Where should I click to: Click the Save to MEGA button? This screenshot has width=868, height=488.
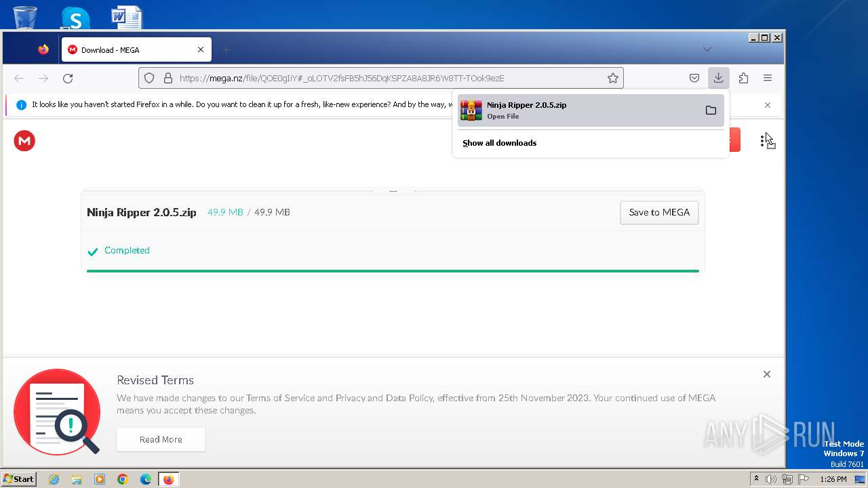(659, 212)
